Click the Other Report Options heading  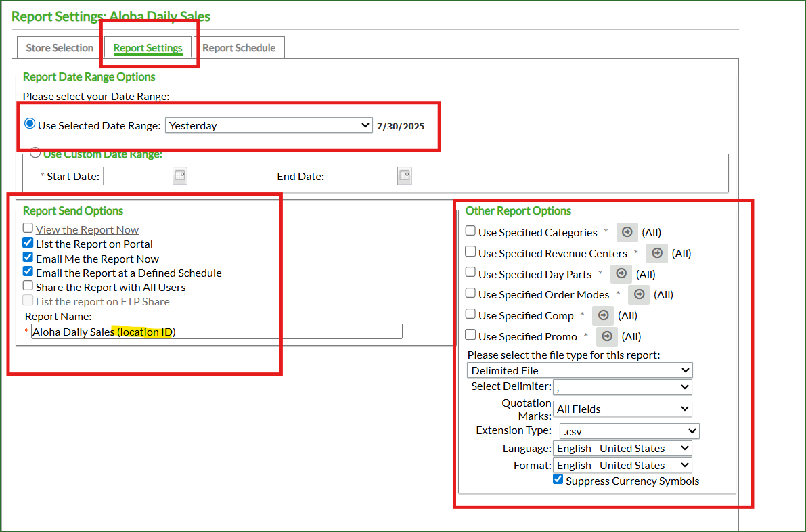518,210
